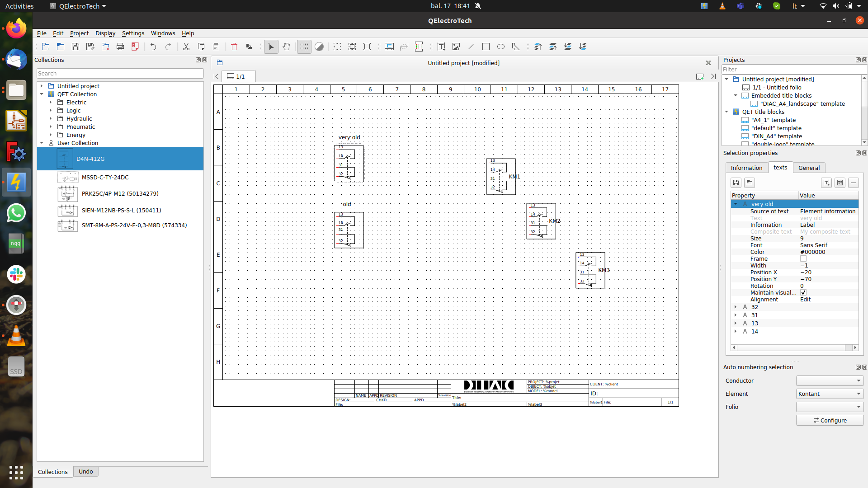Toggle the grid display icon

(304, 47)
